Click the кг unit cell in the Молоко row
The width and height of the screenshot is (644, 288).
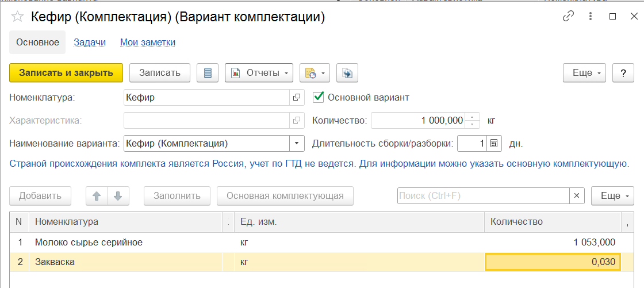359,243
